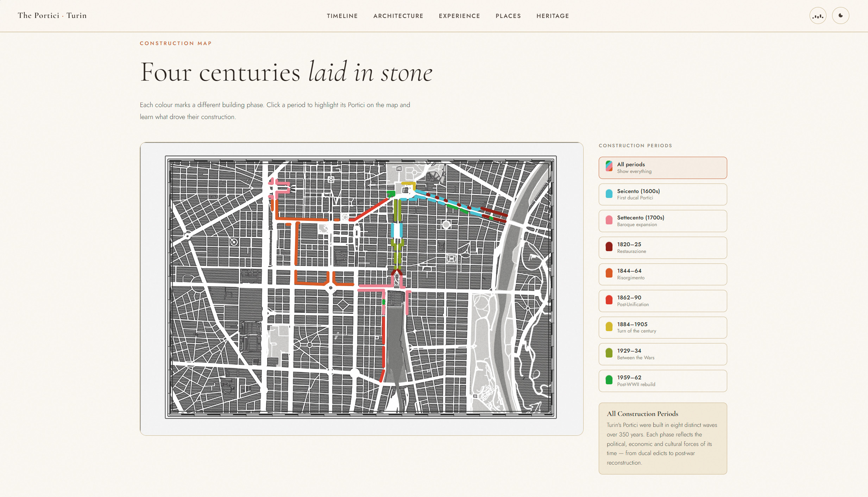The image size is (868, 497).
Task: Highlight the 1862–90 Post-Unification period
Action: (663, 301)
